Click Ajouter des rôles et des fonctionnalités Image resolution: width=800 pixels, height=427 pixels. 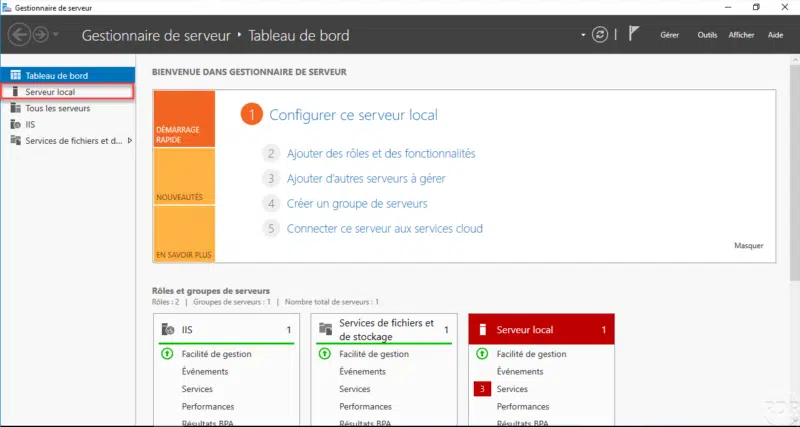pos(381,154)
